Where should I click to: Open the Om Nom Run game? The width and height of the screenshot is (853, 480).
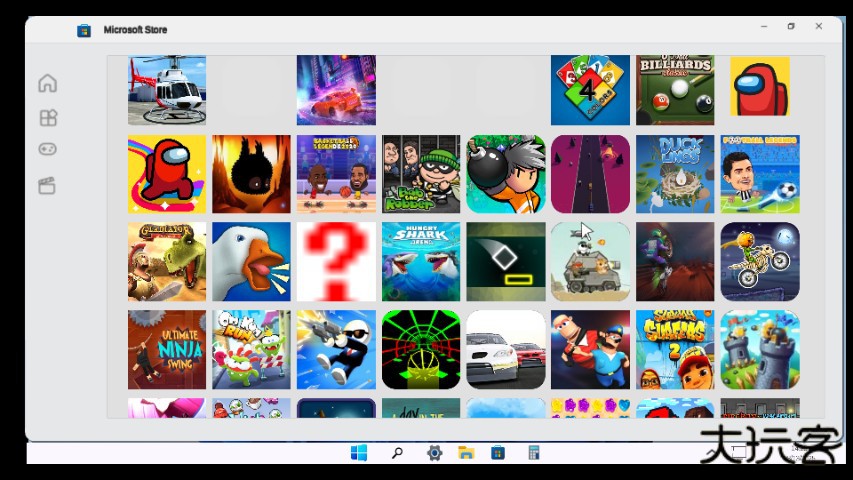[251, 349]
